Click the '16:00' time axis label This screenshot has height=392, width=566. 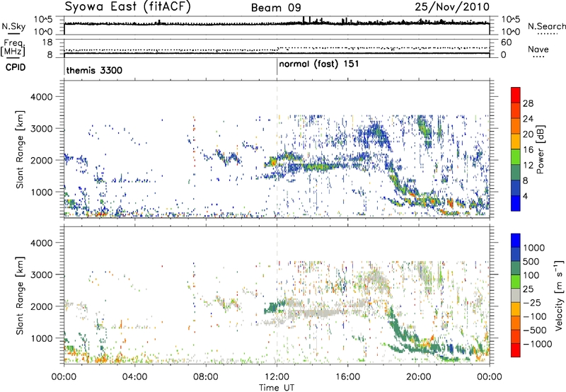tap(347, 377)
